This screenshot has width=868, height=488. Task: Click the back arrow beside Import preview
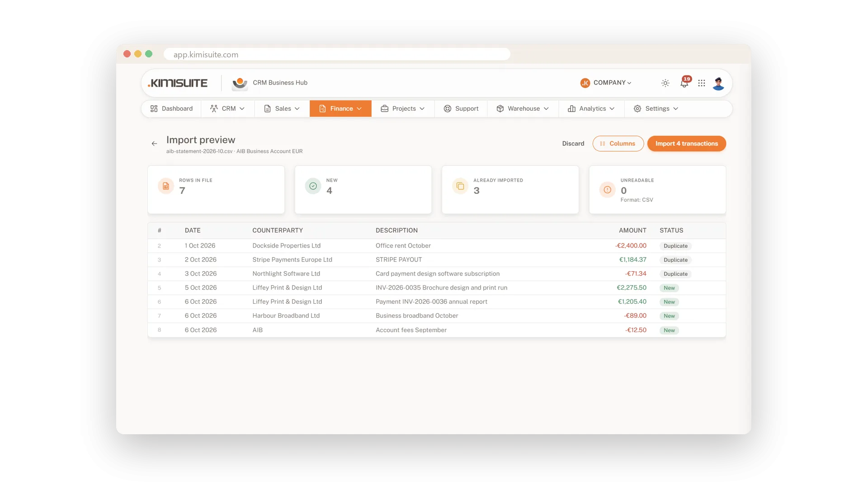(x=154, y=144)
